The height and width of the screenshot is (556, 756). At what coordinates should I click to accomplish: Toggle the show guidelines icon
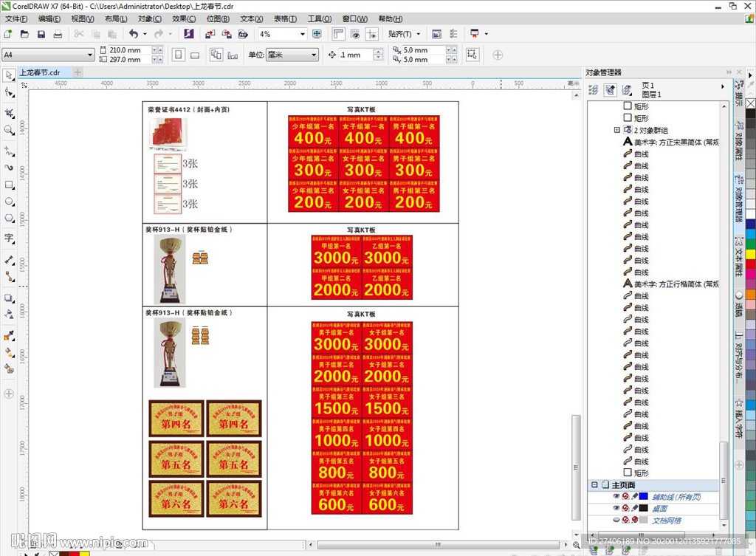(372, 34)
